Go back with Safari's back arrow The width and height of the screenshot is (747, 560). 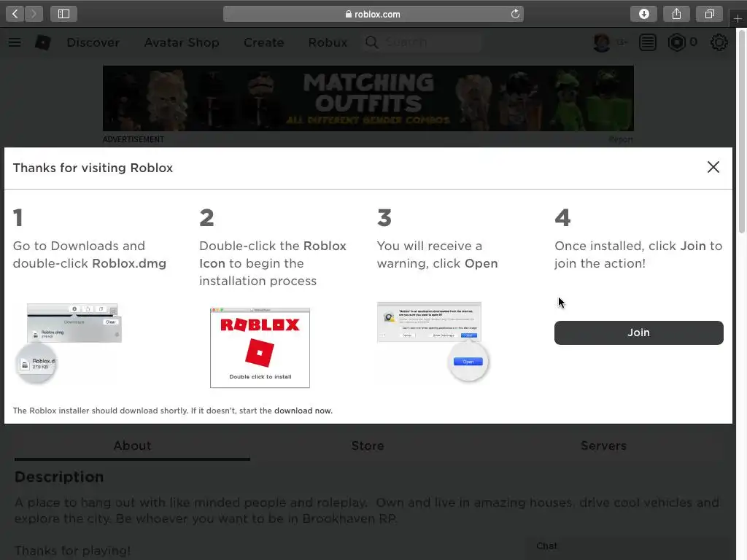15,14
